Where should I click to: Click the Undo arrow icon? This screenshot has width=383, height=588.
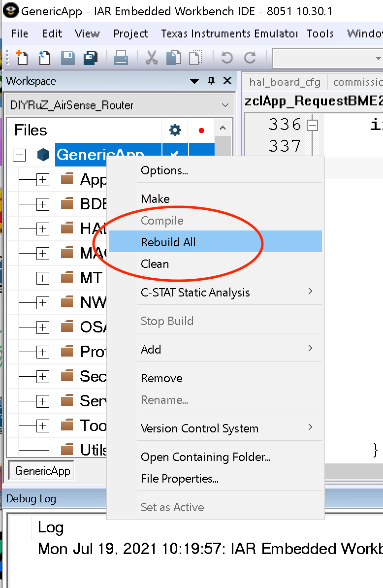(227, 58)
